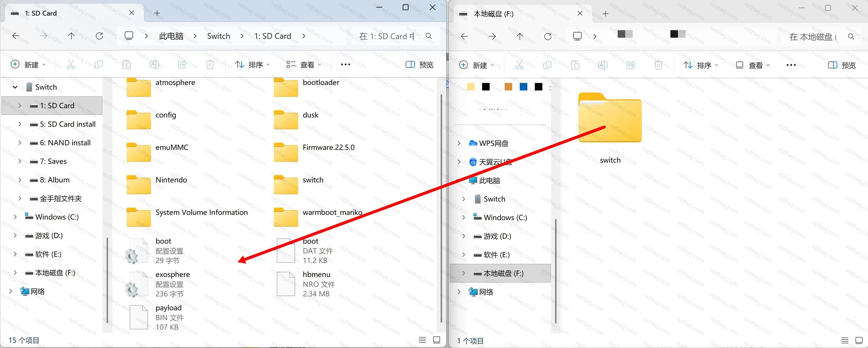Select the hbmenu NRO file
The width and height of the screenshot is (868, 348).
(x=306, y=284)
